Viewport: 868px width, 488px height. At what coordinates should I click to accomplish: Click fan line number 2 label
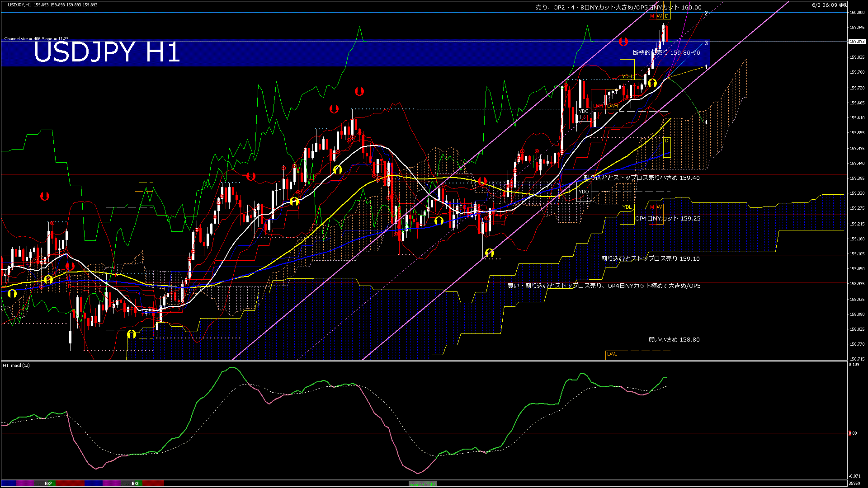[x=706, y=14]
